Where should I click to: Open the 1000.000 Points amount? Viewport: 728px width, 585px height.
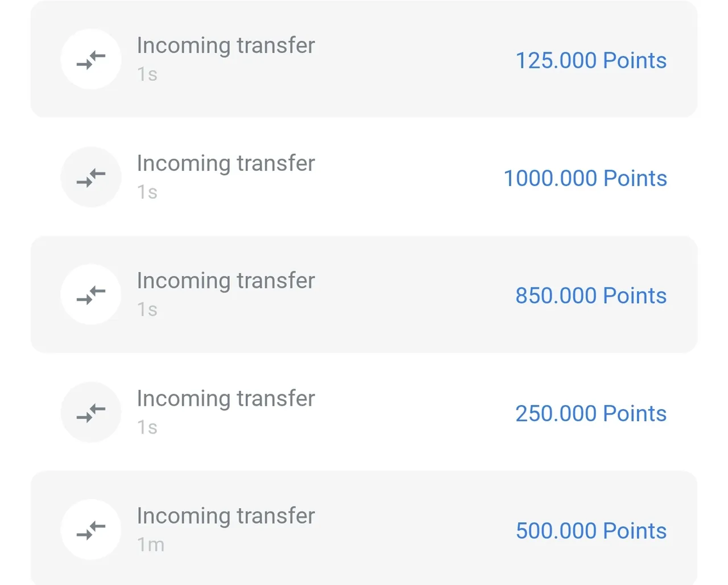click(585, 178)
